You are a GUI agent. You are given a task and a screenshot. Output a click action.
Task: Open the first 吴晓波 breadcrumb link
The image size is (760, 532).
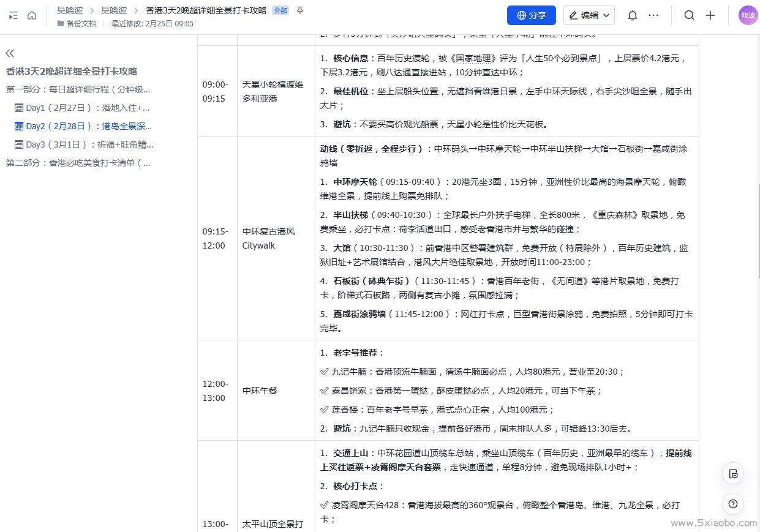click(70, 10)
